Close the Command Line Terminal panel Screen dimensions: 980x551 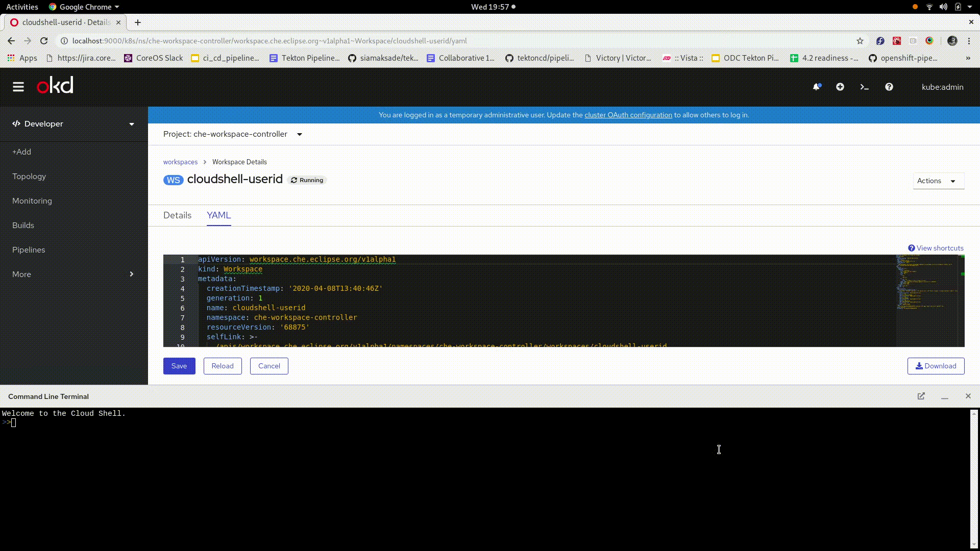coord(968,396)
